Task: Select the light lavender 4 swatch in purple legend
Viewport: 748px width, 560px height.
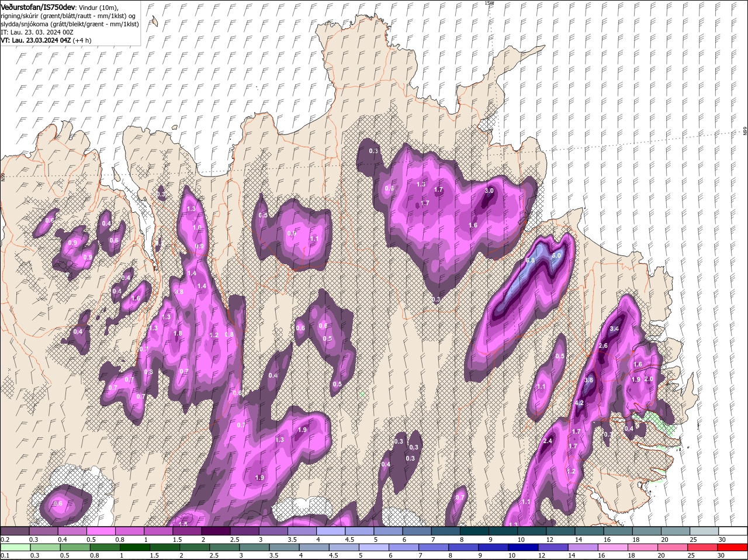Action: (331, 531)
